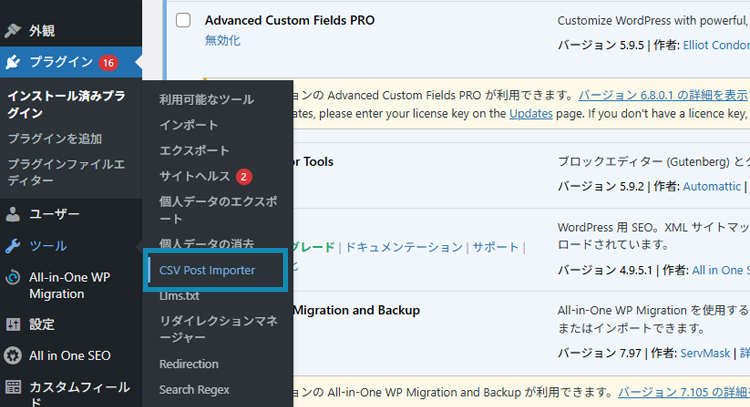The width and height of the screenshot is (750, 407).
Task: Open Redirection from the Tools submenu
Action: pos(189,364)
